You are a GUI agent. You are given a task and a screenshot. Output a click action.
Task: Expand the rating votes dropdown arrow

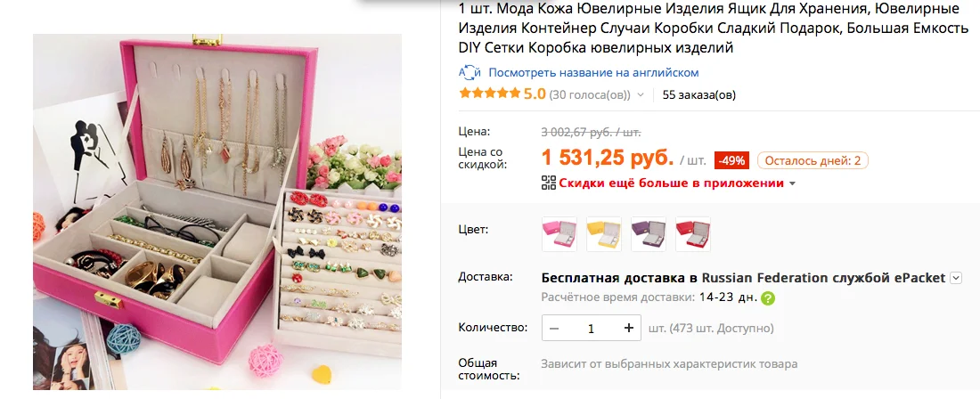pyautogui.click(x=640, y=95)
